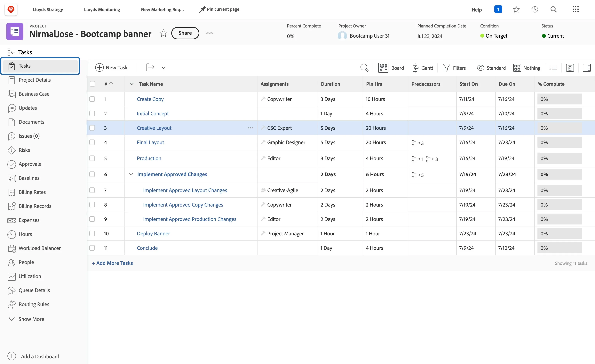The height and width of the screenshot is (364, 595).
Task: Sort by the task number column header
Action: pos(108,84)
